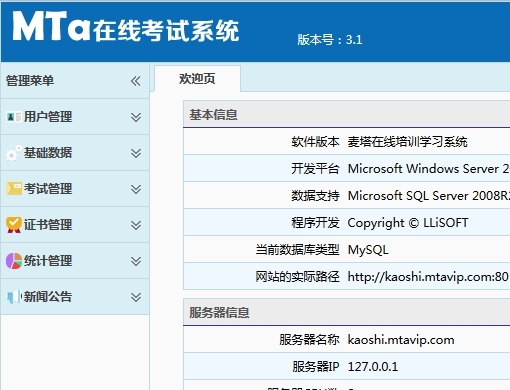Expand the 证书管理 chevron
This screenshot has height=390, width=510.
[136, 225]
